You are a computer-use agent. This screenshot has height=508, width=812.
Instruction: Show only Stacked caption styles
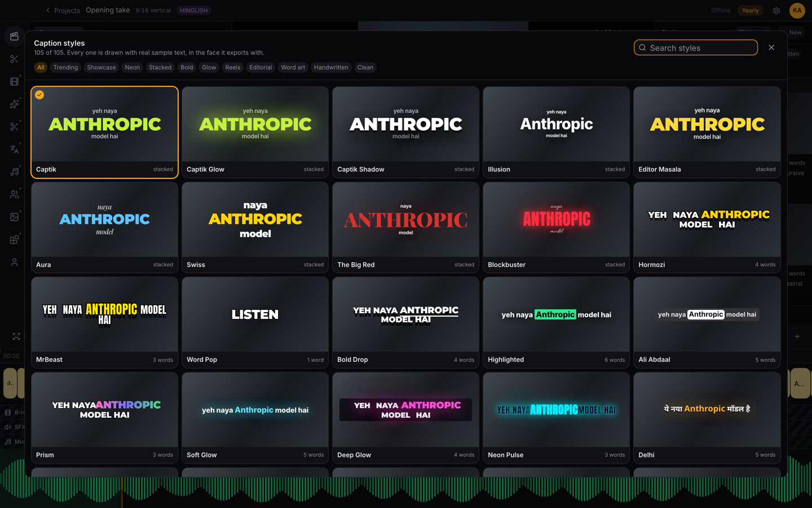point(160,67)
